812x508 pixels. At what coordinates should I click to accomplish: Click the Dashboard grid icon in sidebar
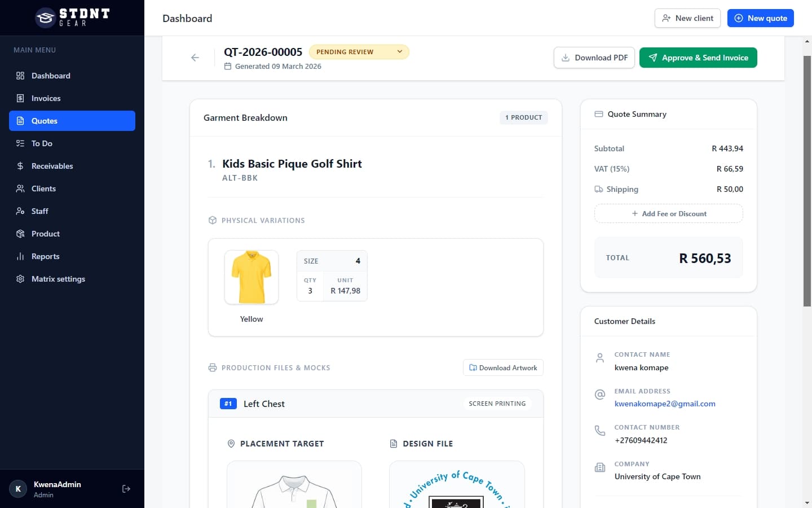pyautogui.click(x=20, y=76)
